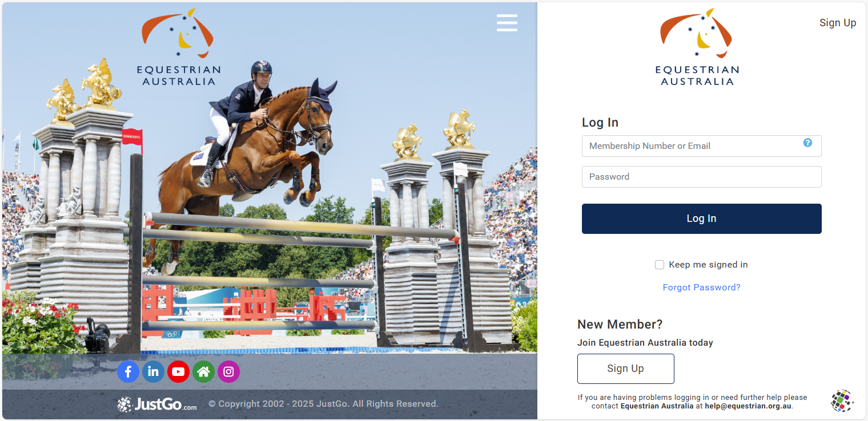
Task: Click the green home website icon
Action: coord(203,372)
